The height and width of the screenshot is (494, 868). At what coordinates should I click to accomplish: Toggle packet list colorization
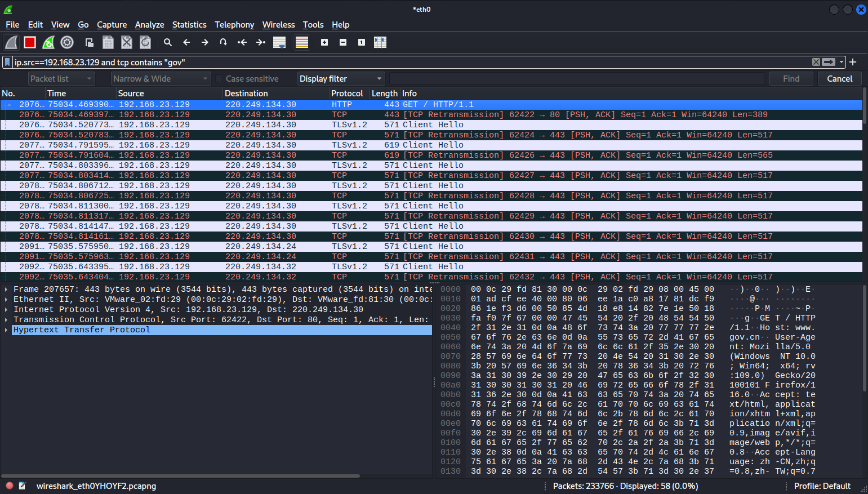tap(302, 42)
